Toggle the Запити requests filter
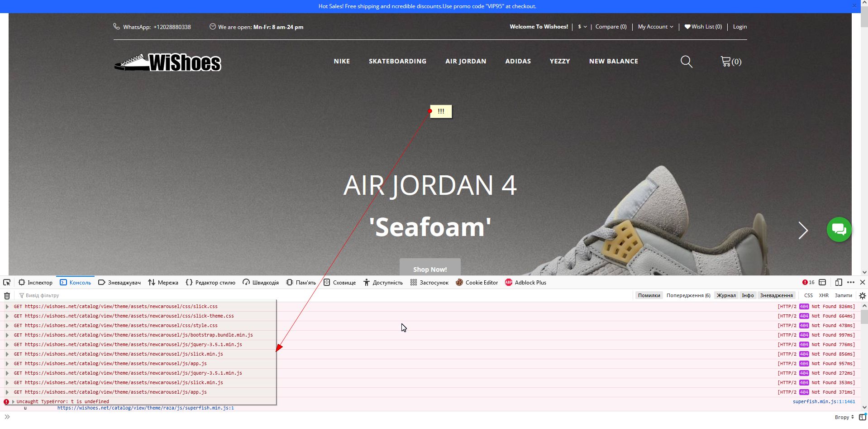Screen dimensions: 868x429 843,295
